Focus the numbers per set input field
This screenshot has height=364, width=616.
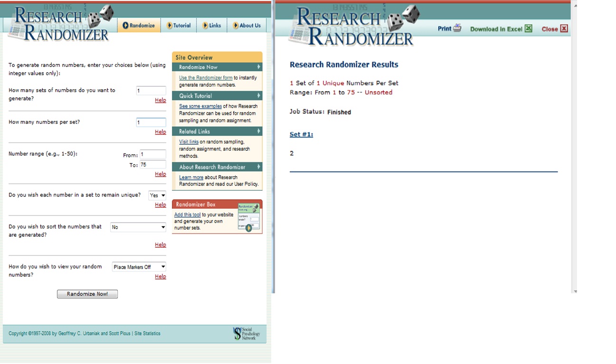(x=151, y=122)
